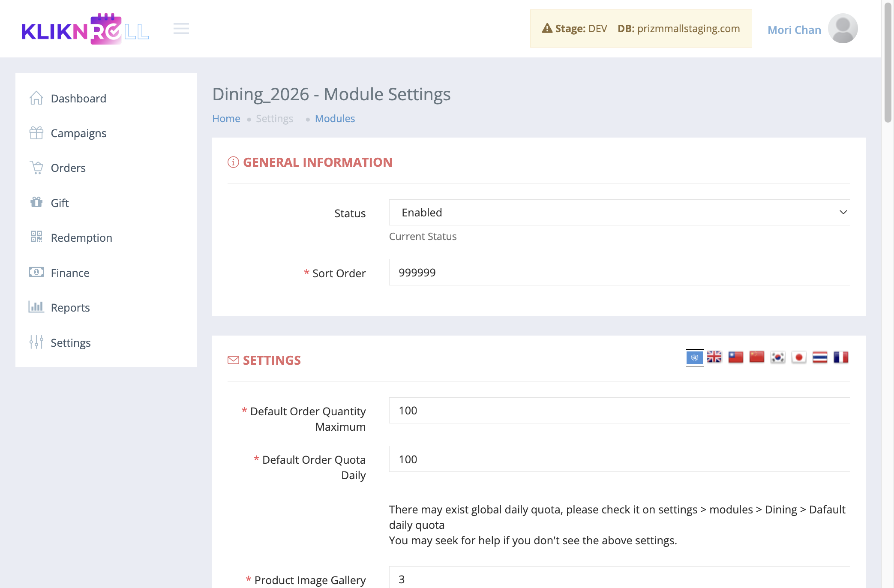Click Default Order Quantity Maximum field
The height and width of the screenshot is (588, 894).
619,411
